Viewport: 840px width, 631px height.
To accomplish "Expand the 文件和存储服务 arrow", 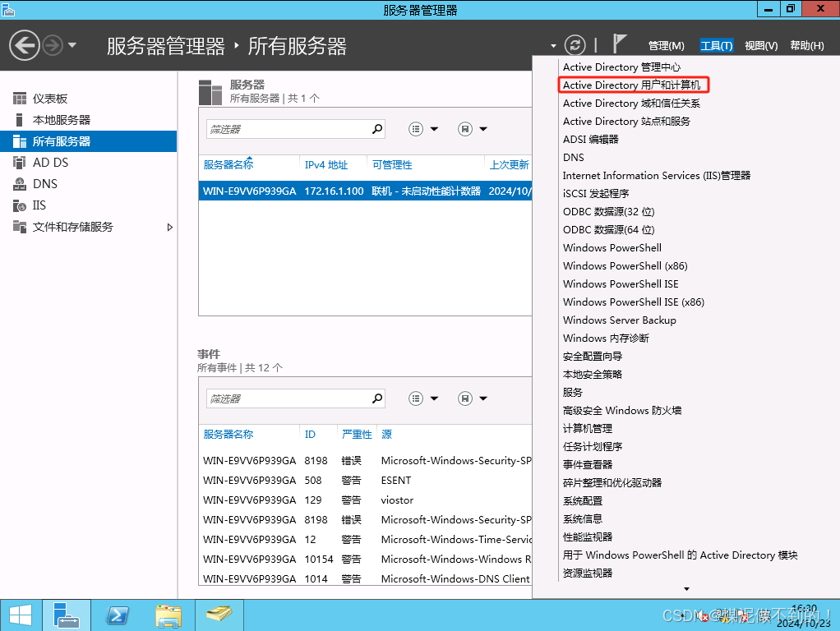I will coord(170,227).
